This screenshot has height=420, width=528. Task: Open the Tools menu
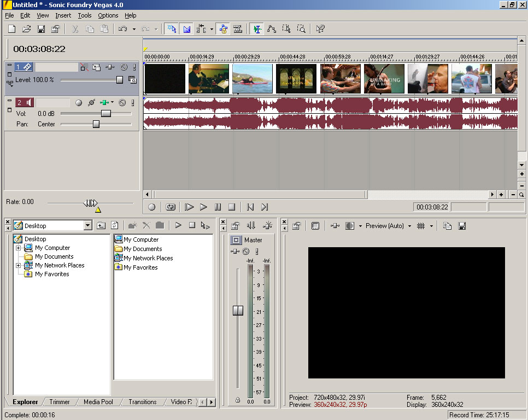point(85,15)
